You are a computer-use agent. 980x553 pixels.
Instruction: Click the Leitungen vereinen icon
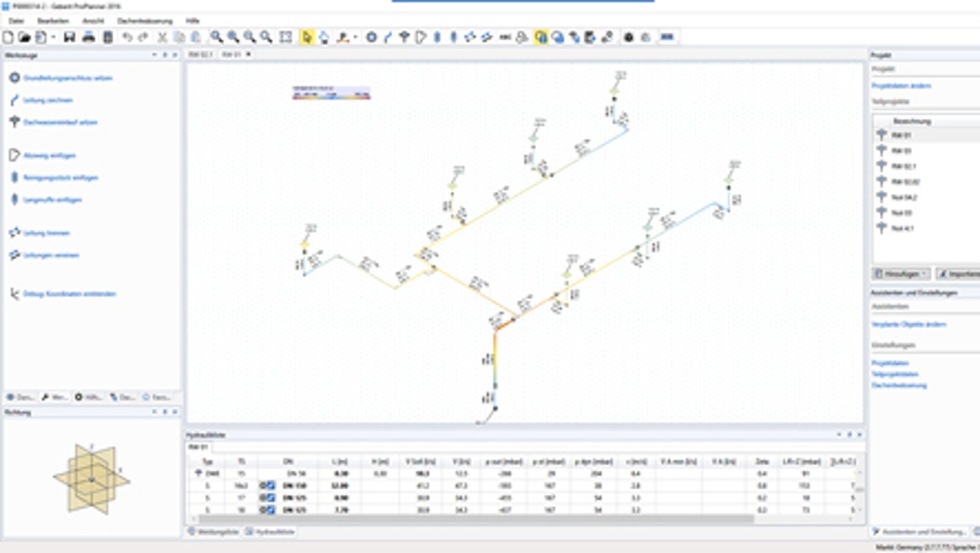[x=13, y=255]
